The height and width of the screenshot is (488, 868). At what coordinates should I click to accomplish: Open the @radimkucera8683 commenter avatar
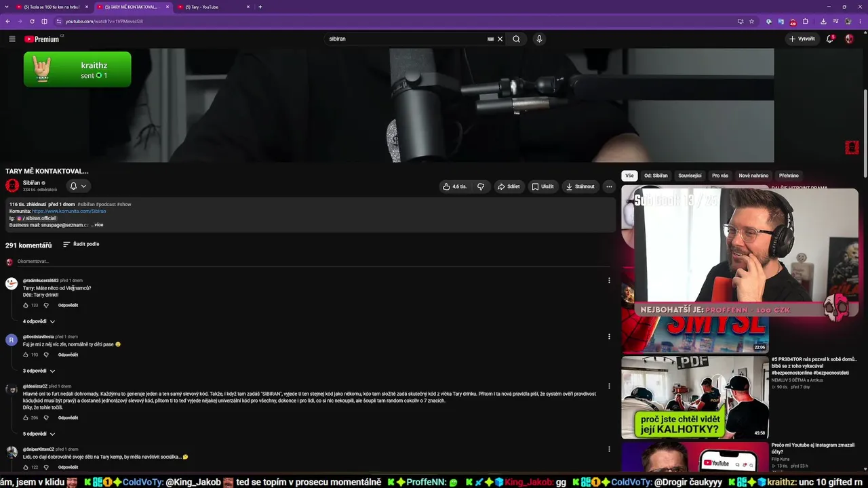tap(12, 283)
